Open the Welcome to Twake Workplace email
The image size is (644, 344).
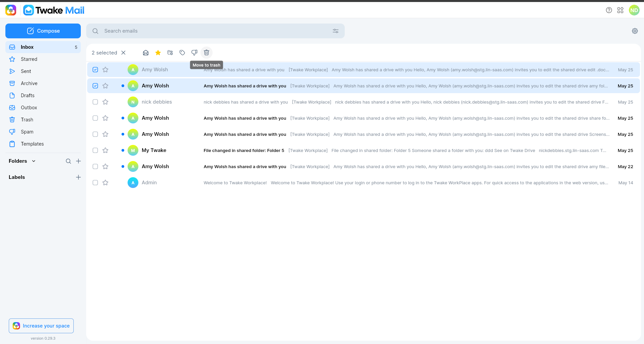[x=364, y=183]
